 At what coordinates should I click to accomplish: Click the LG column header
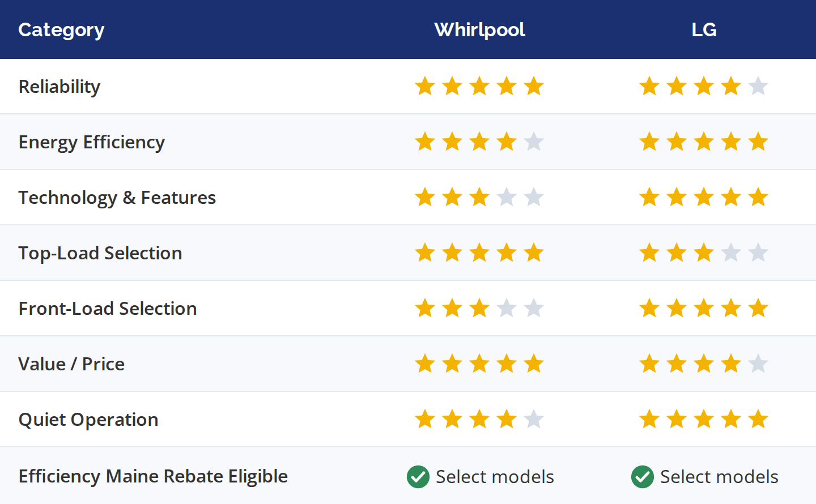coord(704,30)
